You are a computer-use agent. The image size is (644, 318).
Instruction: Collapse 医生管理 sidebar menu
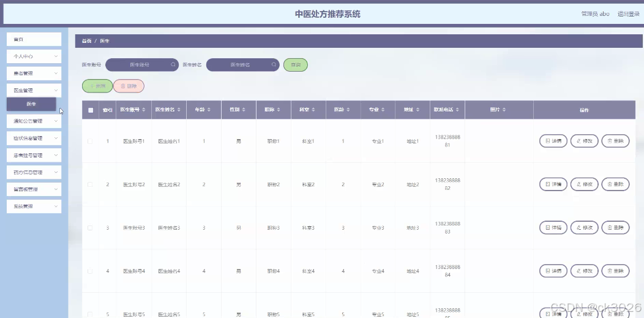34,91
